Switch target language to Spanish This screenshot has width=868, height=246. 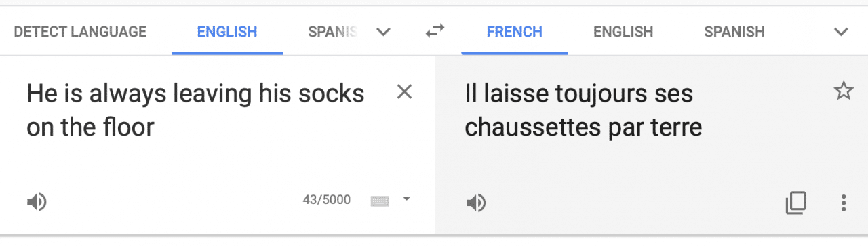point(734,31)
